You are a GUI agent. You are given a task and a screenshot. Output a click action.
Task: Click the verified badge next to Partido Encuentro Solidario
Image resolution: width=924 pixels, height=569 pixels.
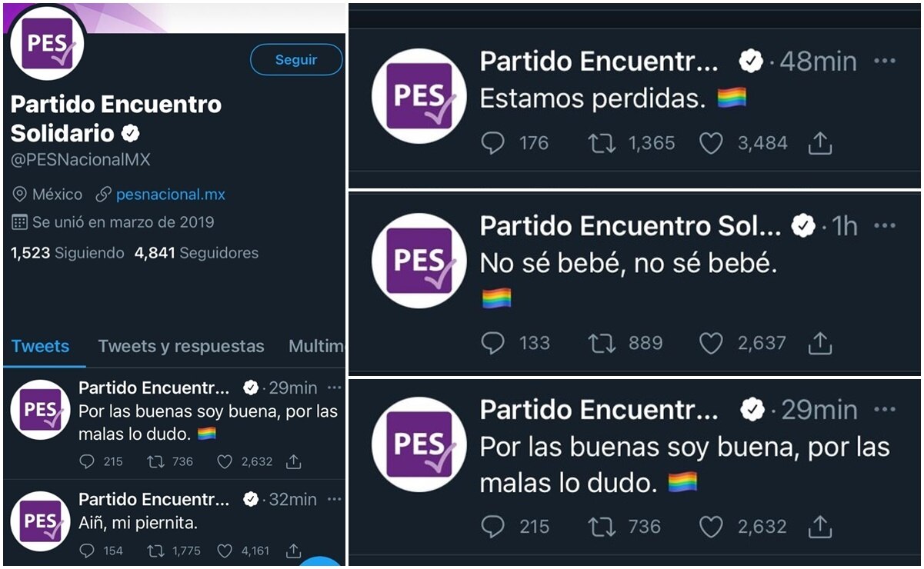pos(131,132)
